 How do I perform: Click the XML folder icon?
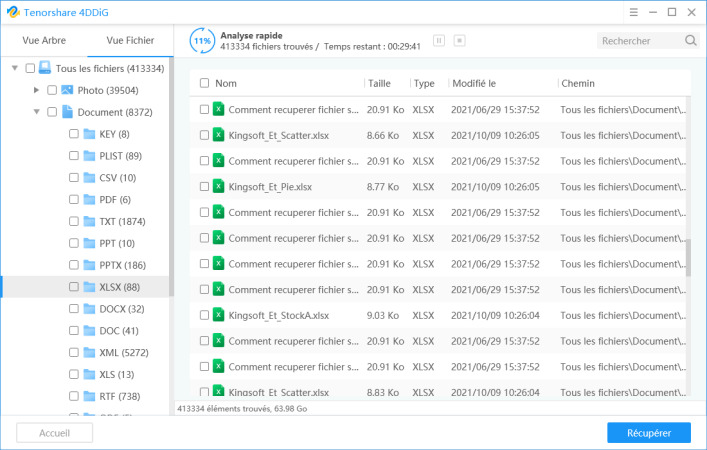tap(89, 353)
